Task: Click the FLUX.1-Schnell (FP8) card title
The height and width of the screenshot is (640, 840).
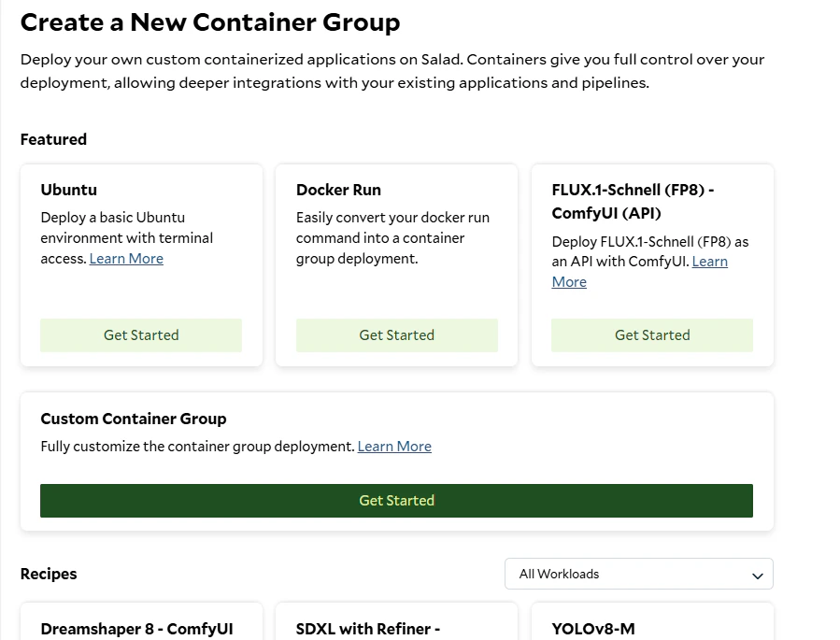Action: (633, 201)
